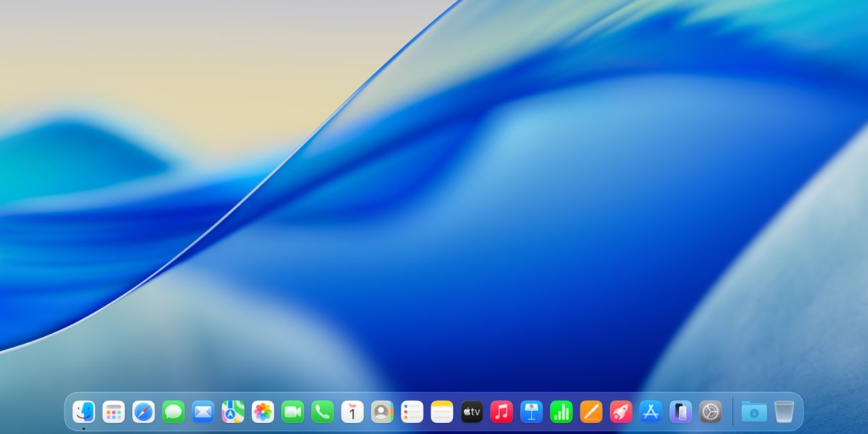
Task: Open the red rocket app icon
Action: click(x=621, y=412)
